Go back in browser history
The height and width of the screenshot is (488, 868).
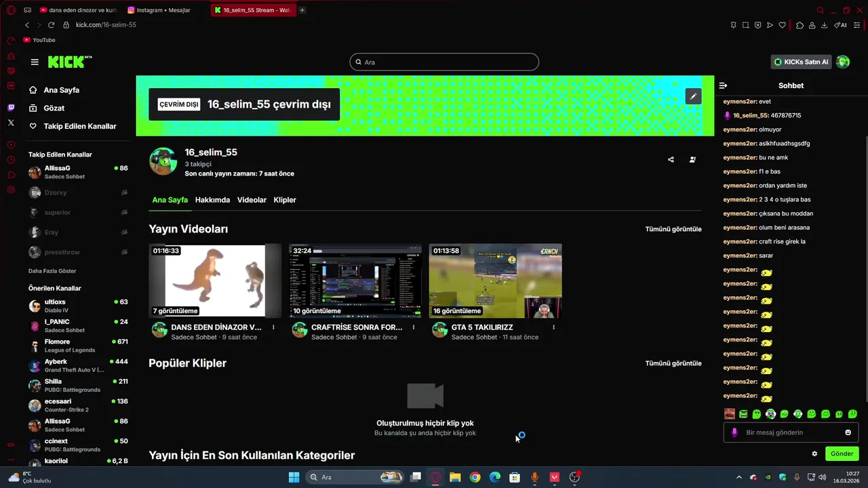click(27, 25)
